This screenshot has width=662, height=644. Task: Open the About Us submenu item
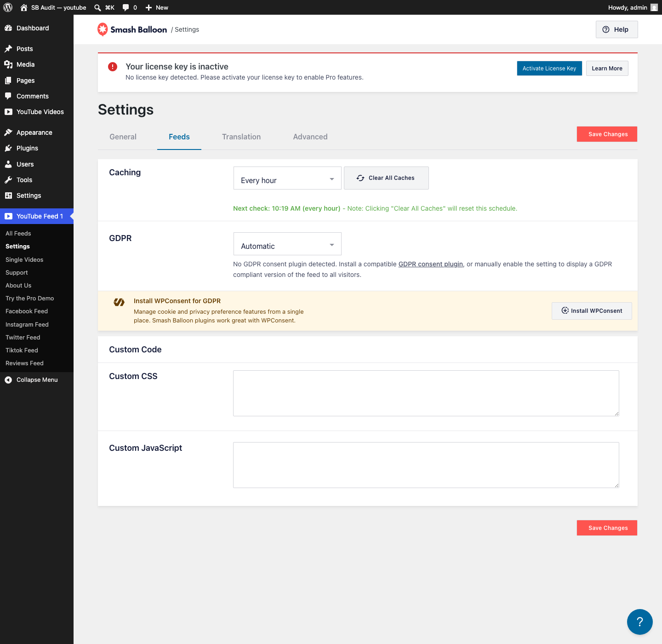tap(18, 286)
